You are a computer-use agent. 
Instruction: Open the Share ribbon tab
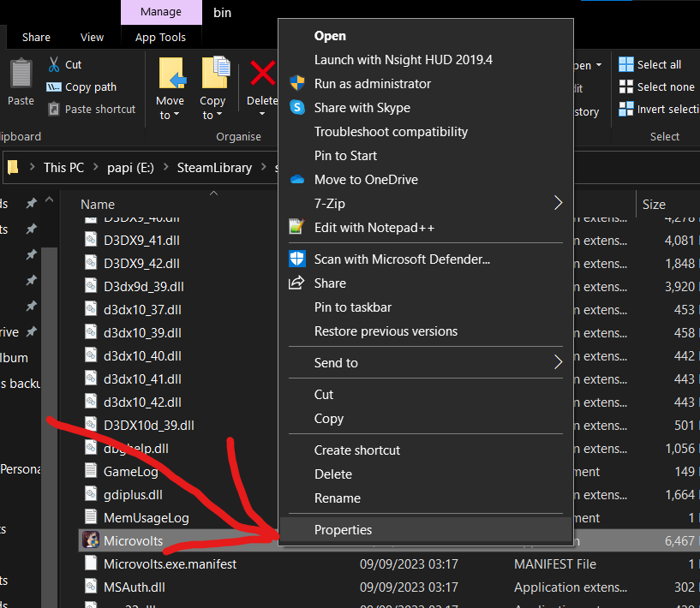click(x=36, y=37)
